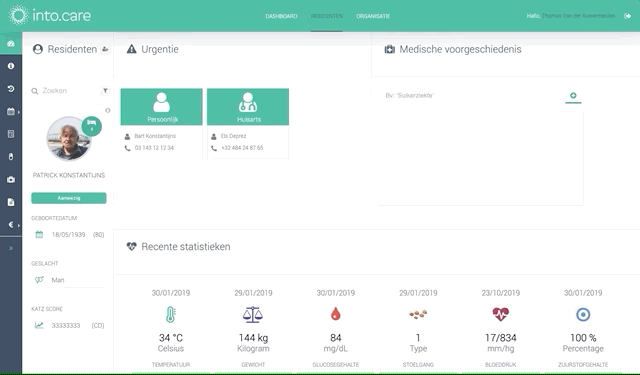Open the Persoonlijk contact card
The height and width of the screenshot is (375, 640).
[162, 107]
